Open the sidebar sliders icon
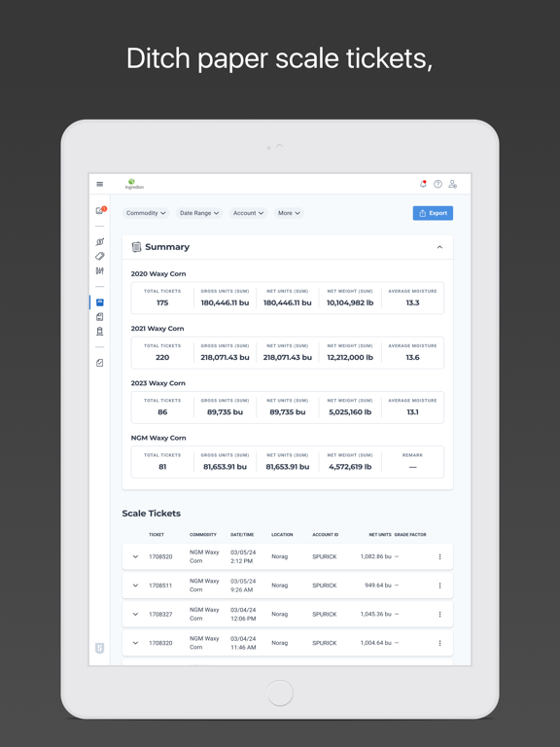The height and width of the screenshot is (747, 560). click(99, 270)
